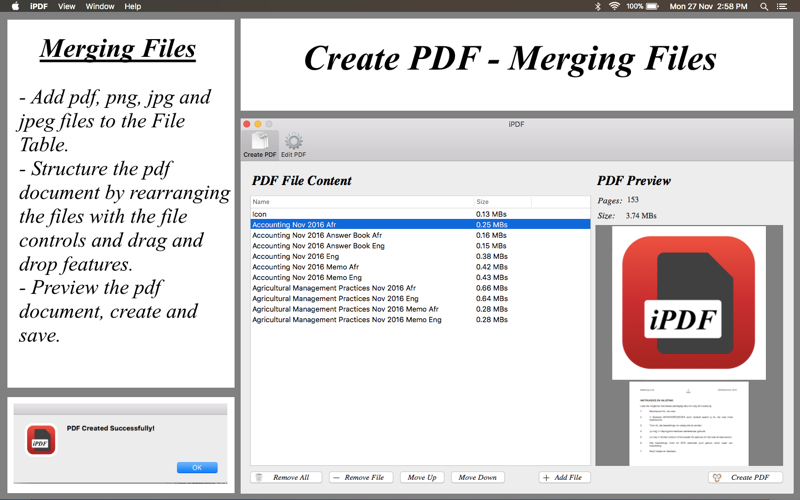Open Spotlight search magnifier icon
This screenshot has width=800, height=500.
(764, 7)
